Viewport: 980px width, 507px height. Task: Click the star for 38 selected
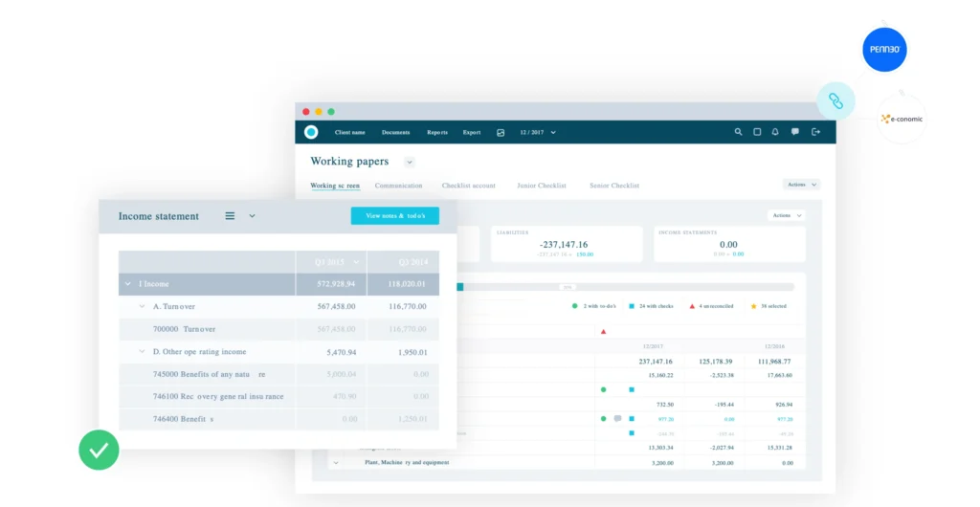pos(754,306)
